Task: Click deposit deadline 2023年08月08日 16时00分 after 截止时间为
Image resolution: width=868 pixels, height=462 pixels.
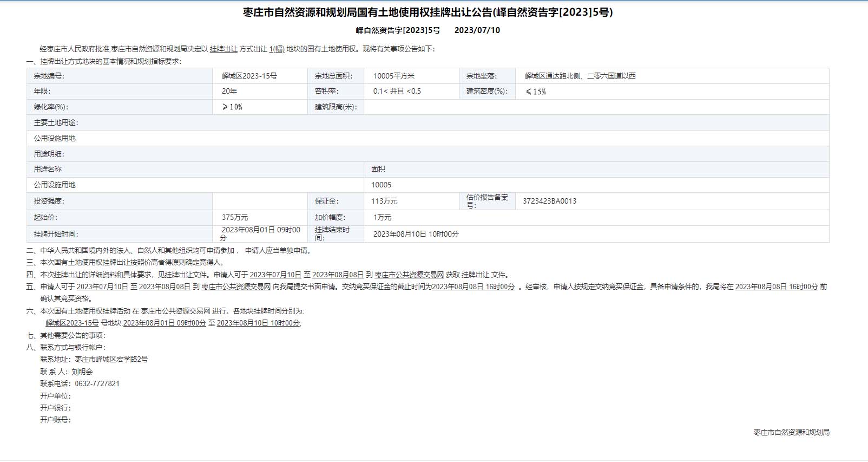Action: tap(474, 287)
